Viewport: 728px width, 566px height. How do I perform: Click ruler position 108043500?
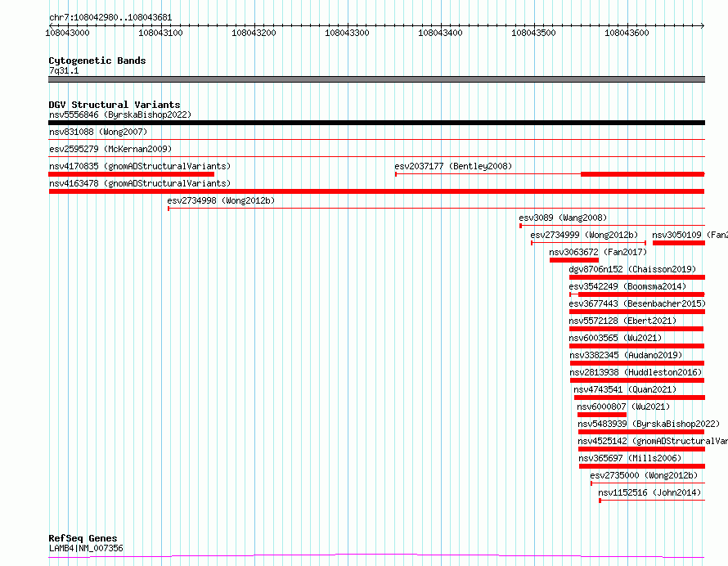[x=533, y=33]
